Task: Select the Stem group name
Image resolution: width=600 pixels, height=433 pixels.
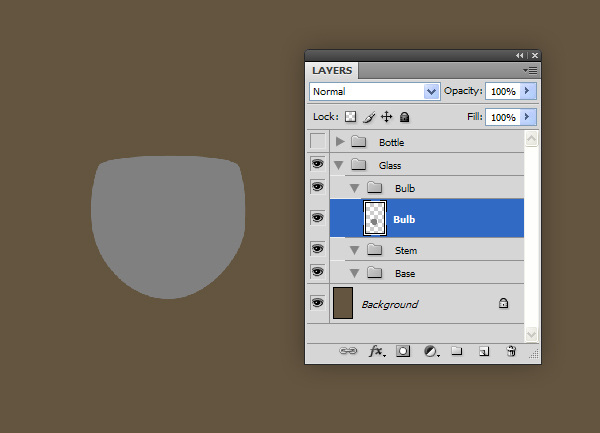Action: pyautogui.click(x=406, y=251)
